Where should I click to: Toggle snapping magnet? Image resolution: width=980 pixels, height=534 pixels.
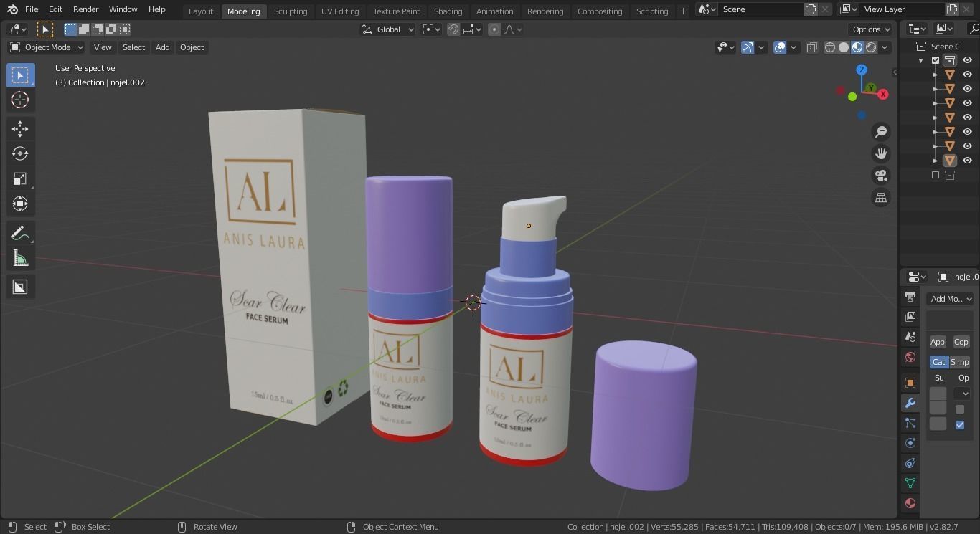pyautogui.click(x=453, y=29)
